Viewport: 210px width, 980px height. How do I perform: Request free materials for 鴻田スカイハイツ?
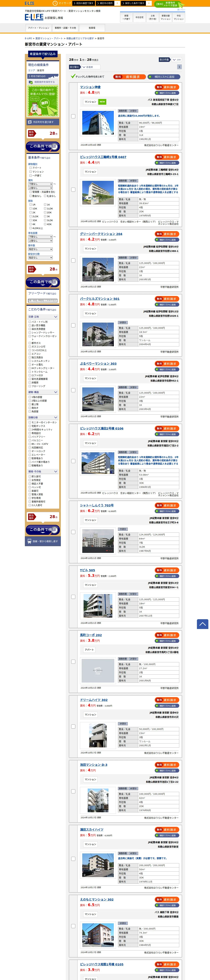click(x=167, y=830)
